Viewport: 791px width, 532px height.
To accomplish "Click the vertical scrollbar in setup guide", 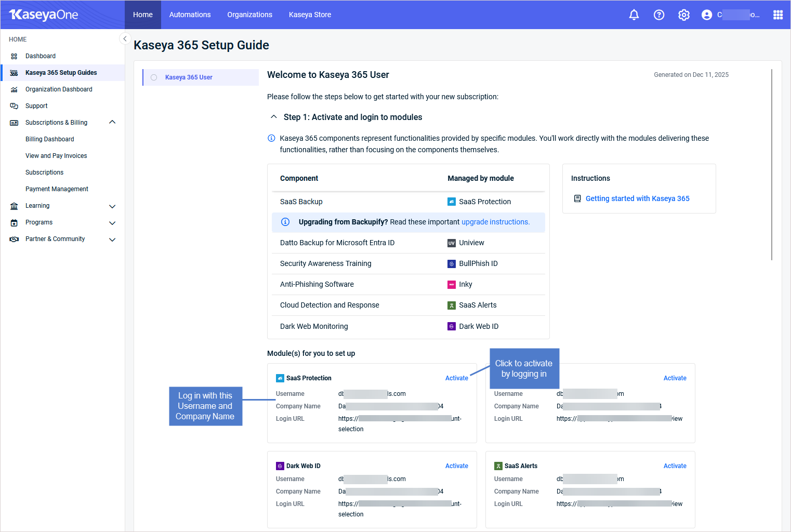I will 772,165.
